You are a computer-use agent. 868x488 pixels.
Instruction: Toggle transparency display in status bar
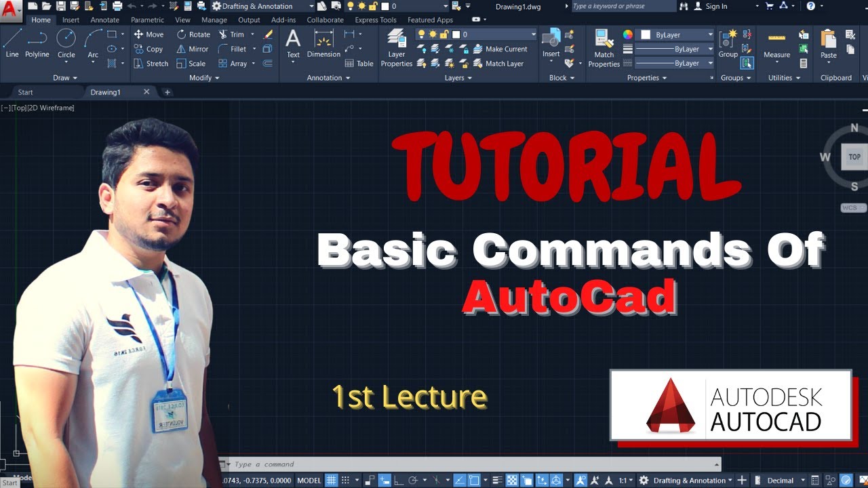[x=513, y=481]
